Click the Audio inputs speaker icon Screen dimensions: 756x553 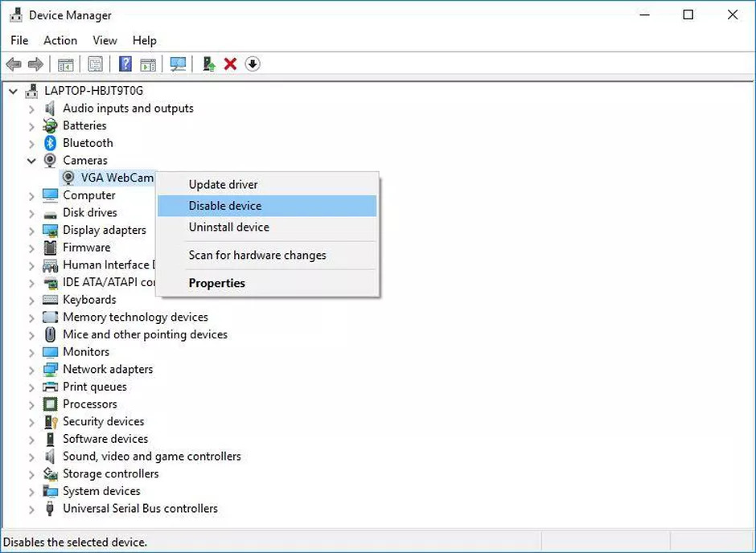coord(50,109)
